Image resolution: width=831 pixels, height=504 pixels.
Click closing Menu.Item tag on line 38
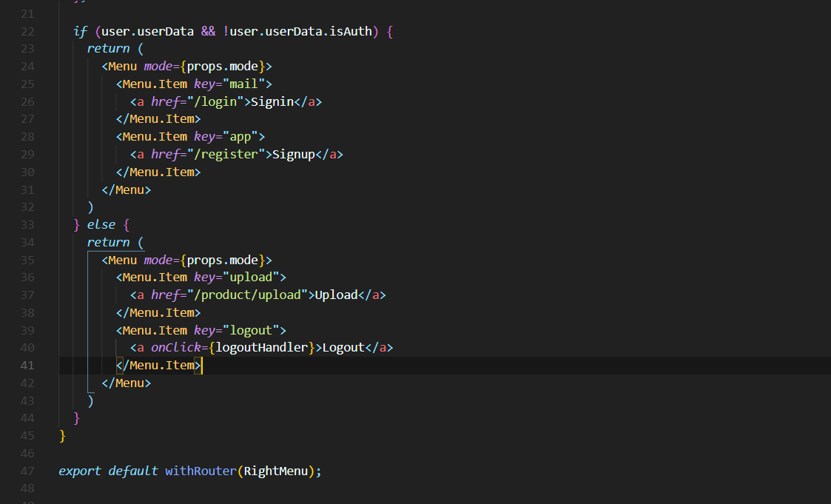point(158,312)
